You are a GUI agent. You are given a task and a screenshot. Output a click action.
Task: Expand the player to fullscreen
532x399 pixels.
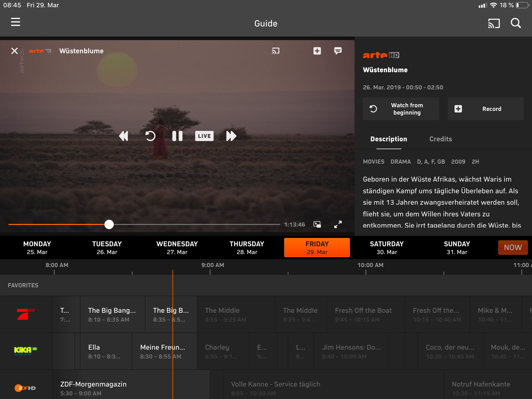coord(338,224)
